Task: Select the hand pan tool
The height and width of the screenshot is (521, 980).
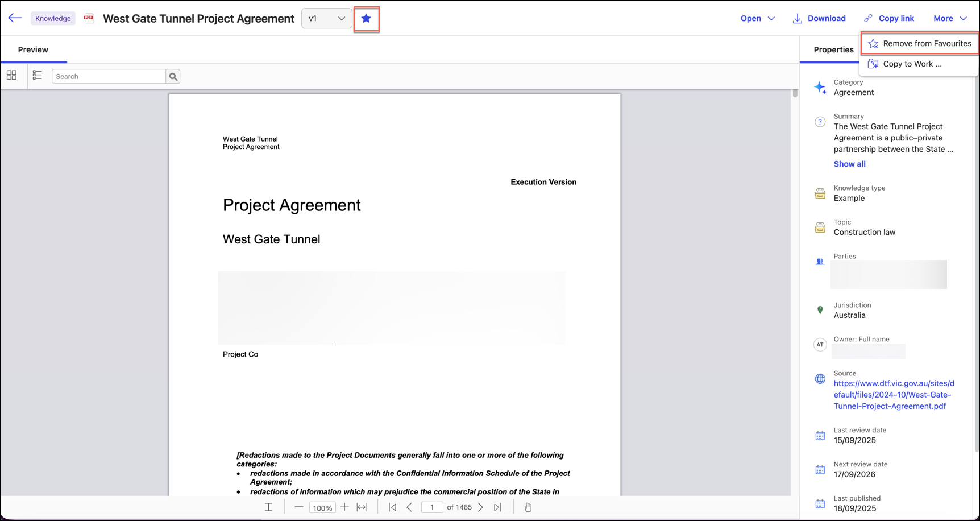Action: (528, 507)
